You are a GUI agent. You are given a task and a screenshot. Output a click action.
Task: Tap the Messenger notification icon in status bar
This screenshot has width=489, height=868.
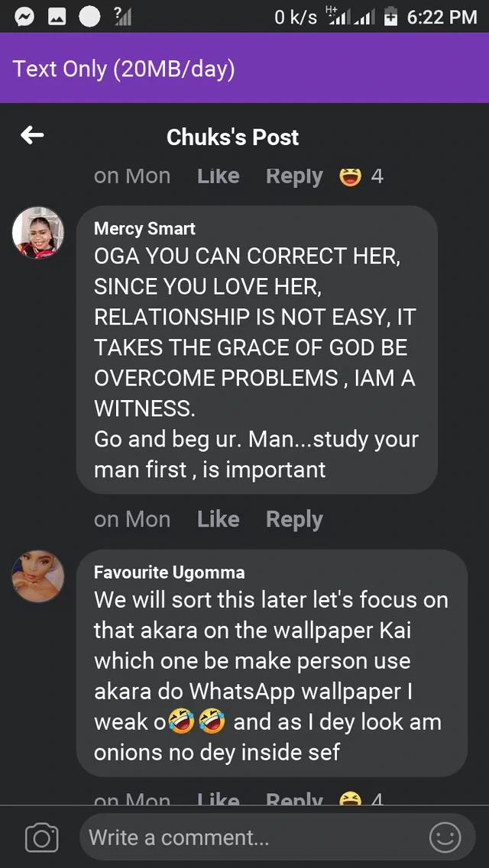pos(24,17)
